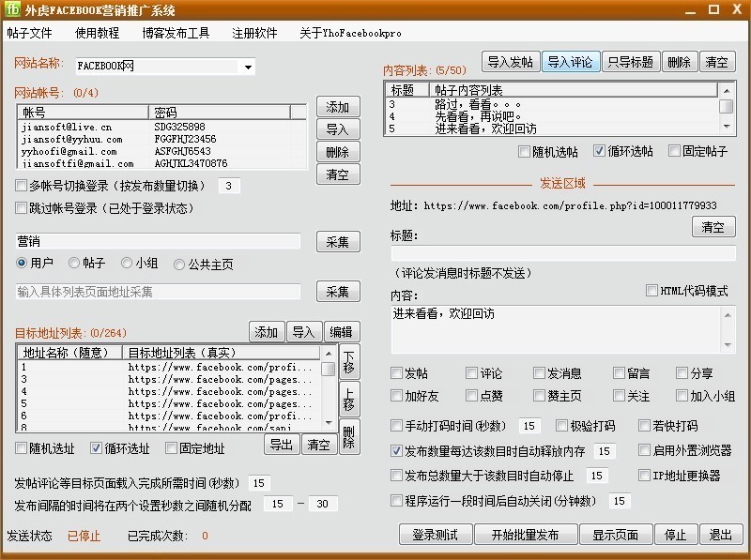Click 只导标题 button
Viewport: 751px width, 560px height.
[631, 62]
